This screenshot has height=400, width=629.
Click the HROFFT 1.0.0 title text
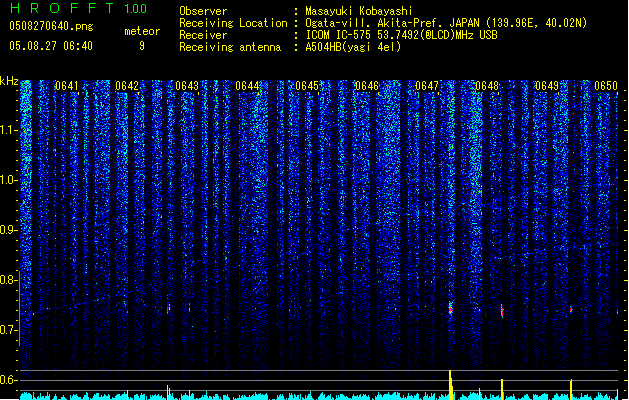79,8
